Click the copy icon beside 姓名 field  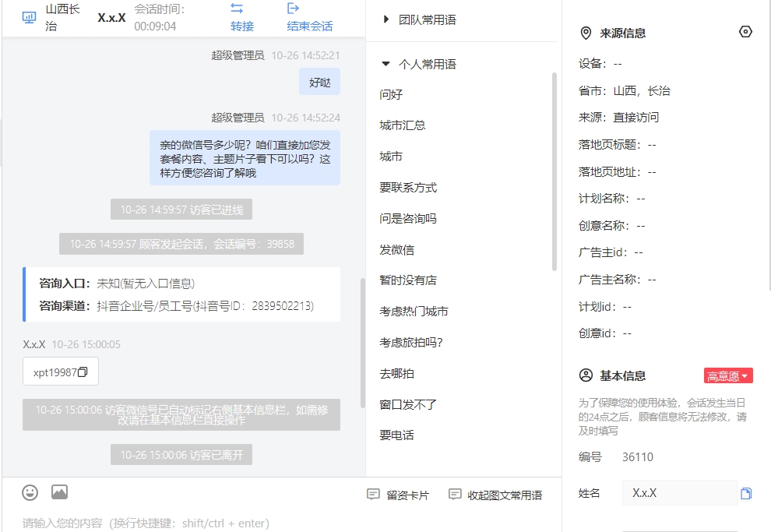coord(746,493)
